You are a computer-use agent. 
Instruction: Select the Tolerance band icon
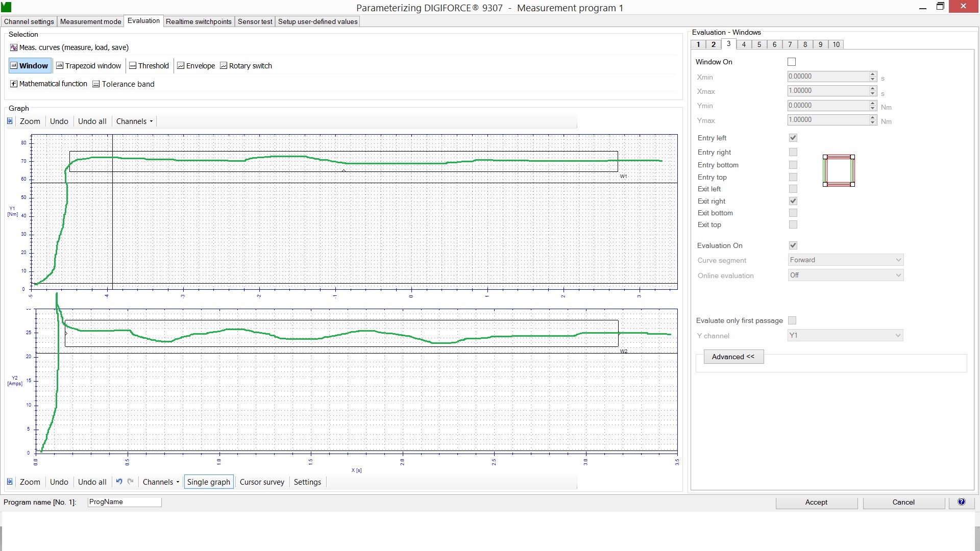(x=96, y=84)
